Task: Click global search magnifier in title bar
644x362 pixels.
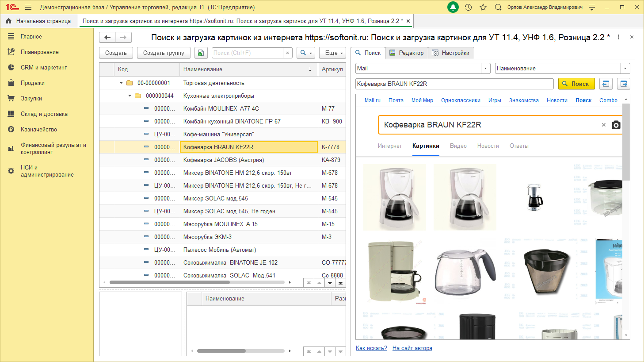Action: pos(498,7)
